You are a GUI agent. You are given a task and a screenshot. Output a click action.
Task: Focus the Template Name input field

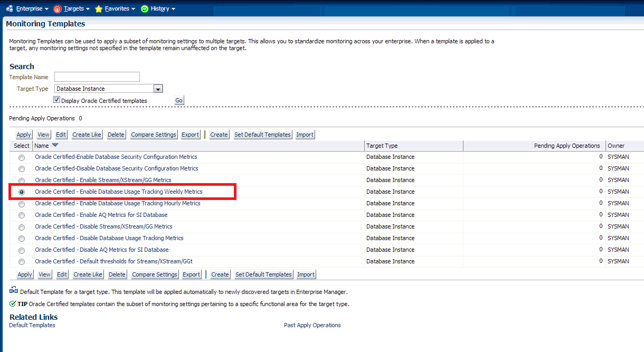(x=97, y=77)
